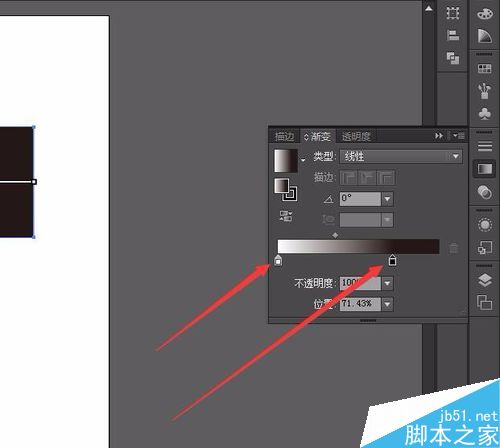Open the Stroke panel lines icon
The image size is (500, 448).
pos(485,146)
